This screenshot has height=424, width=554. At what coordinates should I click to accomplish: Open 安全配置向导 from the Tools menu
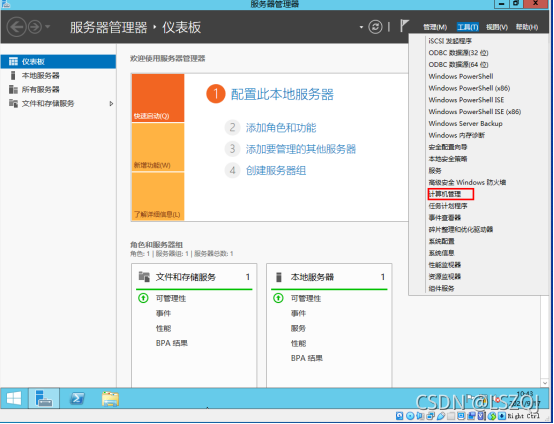coord(448,147)
